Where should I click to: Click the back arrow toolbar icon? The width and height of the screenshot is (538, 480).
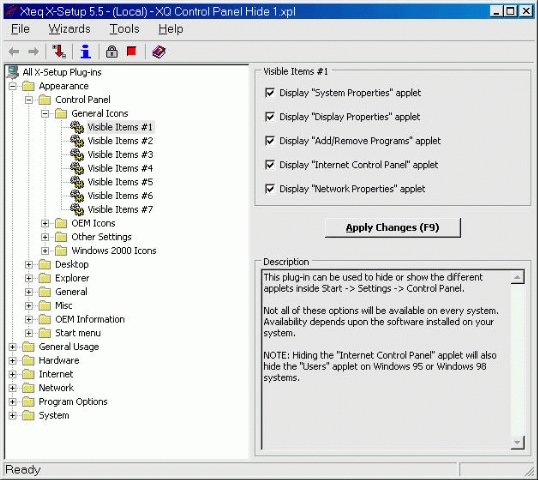[14, 52]
